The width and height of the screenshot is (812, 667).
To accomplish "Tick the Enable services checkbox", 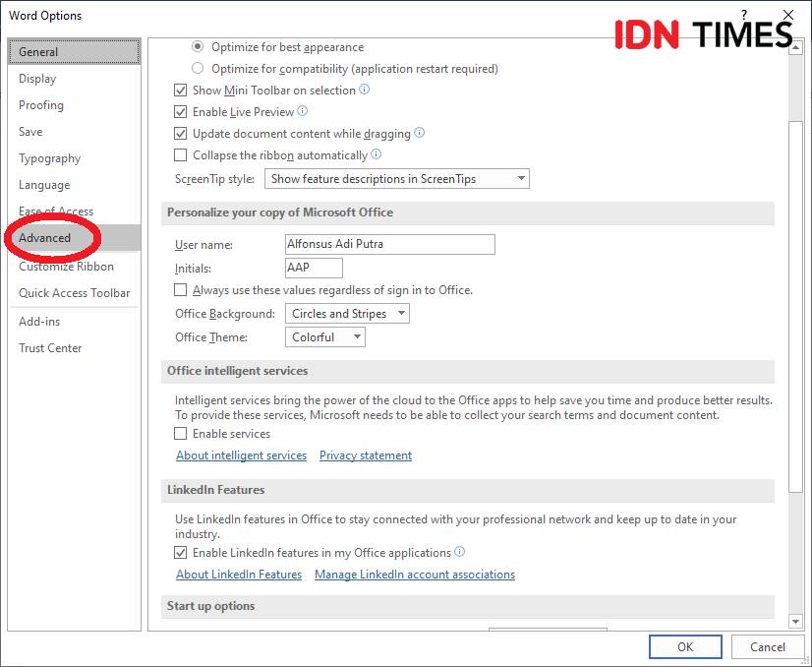I will [180, 433].
